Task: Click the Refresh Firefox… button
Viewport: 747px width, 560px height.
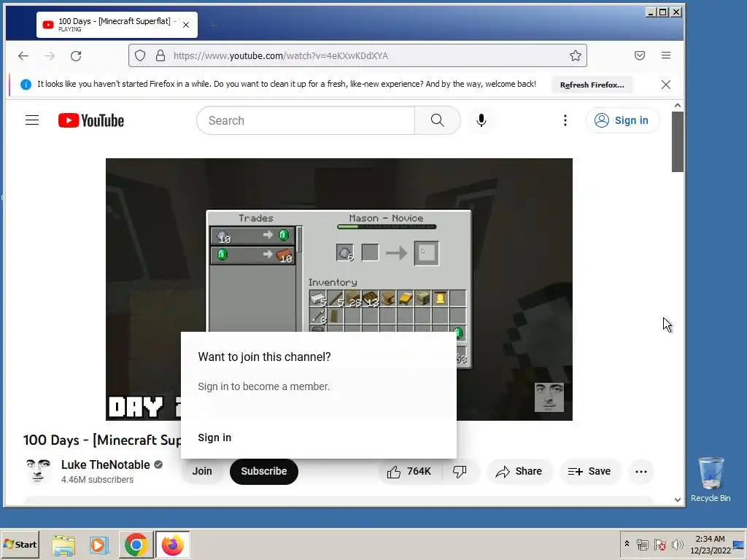Action: click(592, 85)
